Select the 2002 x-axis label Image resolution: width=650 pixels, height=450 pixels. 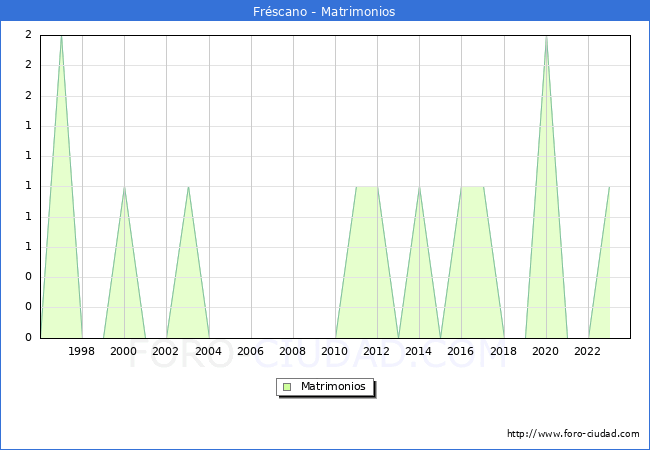click(x=166, y=351)
